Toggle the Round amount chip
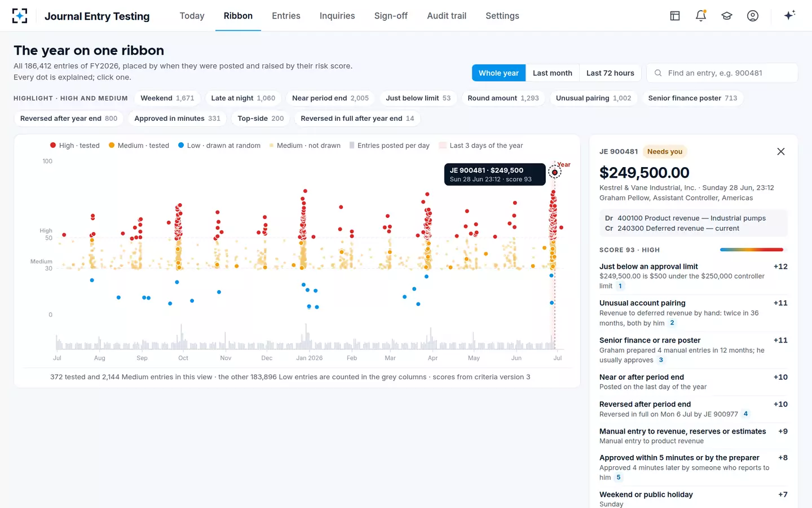The height and width of the screenshot is (508, 812). point(503,98)
